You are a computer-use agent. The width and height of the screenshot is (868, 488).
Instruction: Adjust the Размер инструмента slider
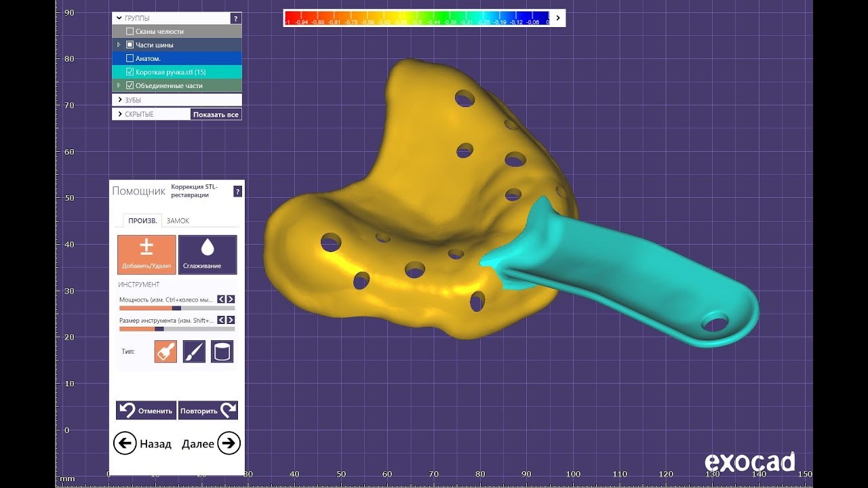coord(177,329)
